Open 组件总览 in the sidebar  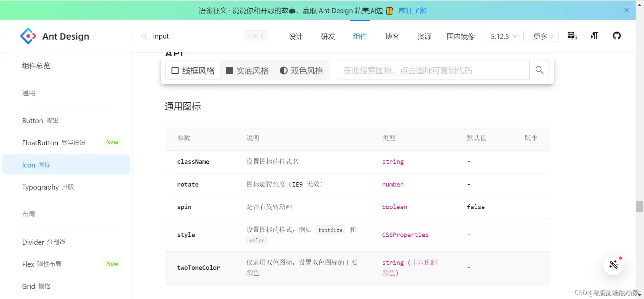(x=36, y=65)
